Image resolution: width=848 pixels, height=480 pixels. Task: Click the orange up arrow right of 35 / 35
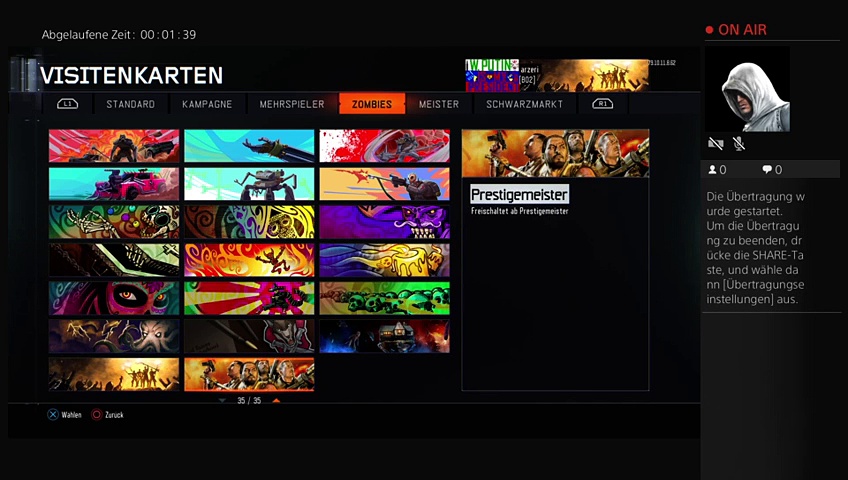tap(276, 400)
